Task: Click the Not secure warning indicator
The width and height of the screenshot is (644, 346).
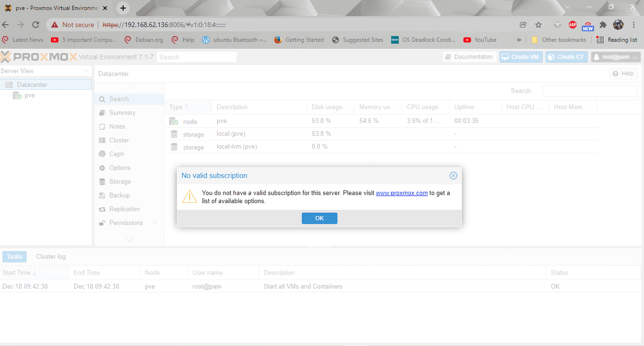Action: (x=73, y=25)
